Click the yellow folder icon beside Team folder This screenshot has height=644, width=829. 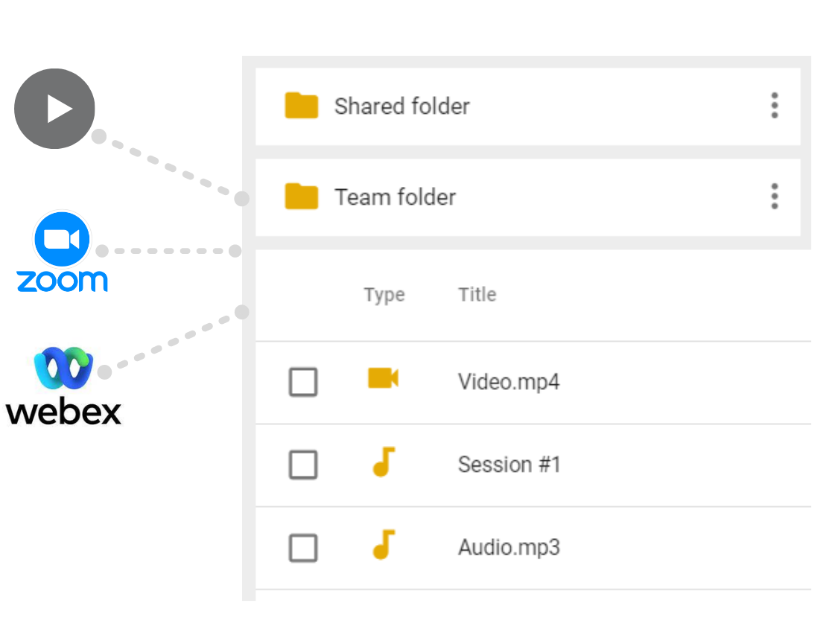coord(302,197)
